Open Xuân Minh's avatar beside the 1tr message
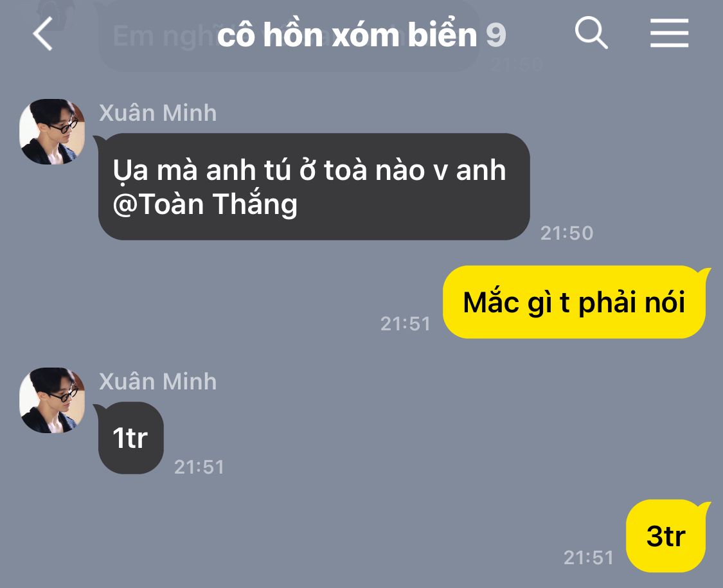The image size is (723, 588). click(52, 400)
